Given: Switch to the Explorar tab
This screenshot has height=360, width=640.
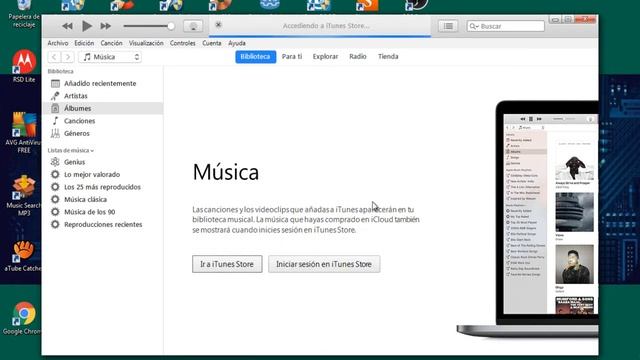Looking at the screenshot, I should pos(325,57).
